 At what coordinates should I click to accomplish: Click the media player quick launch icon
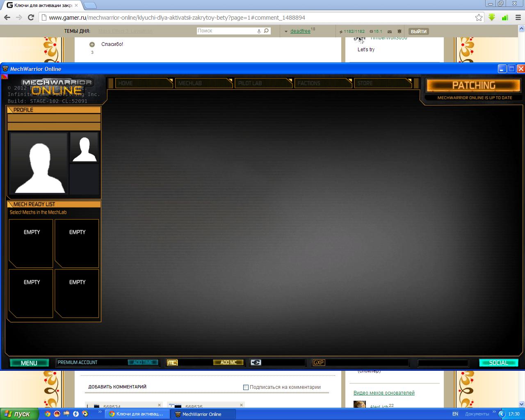click(x=85, y=414)
